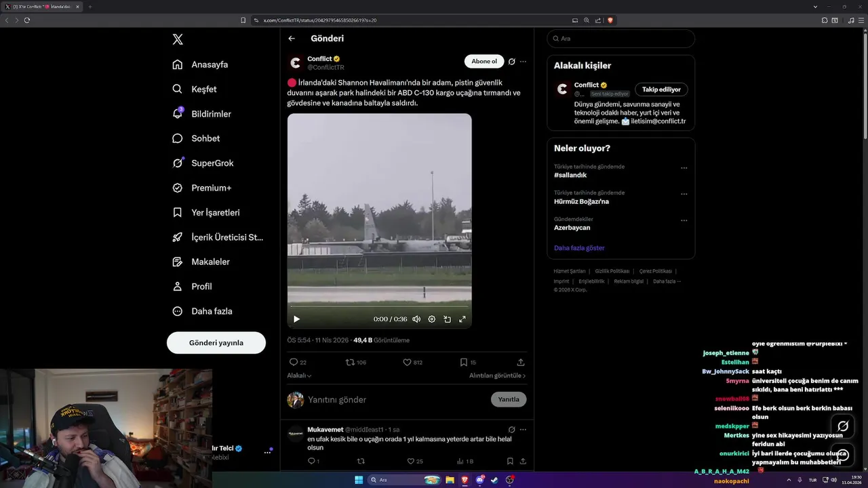Click the video seek progress bar

pos(379,306)
